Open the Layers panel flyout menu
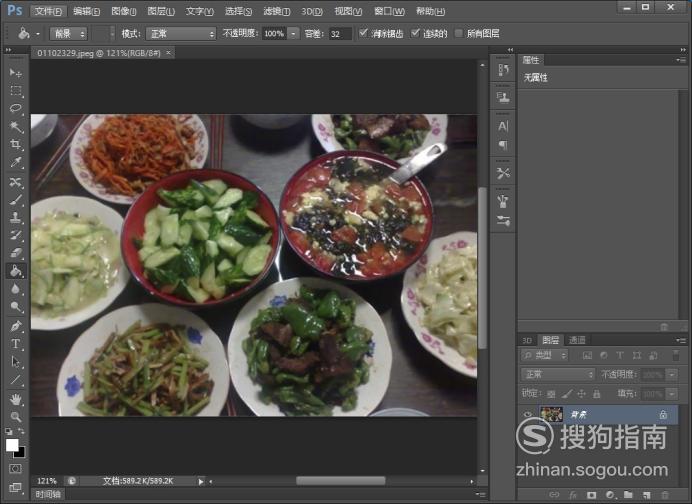The image size is (692, 504). point(681,340)
